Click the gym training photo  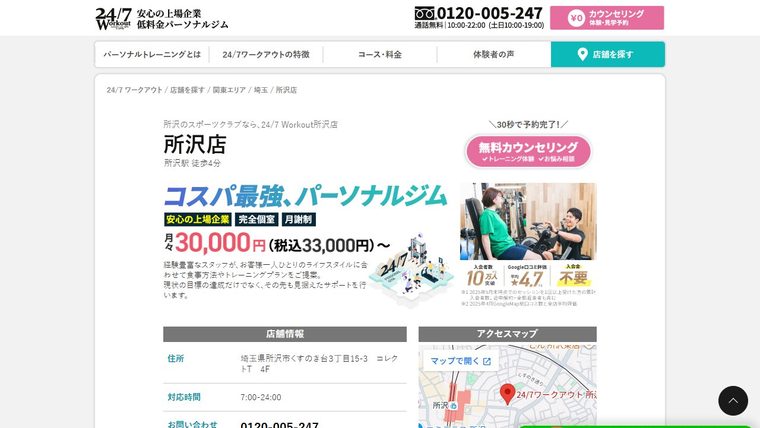(528, 222)
